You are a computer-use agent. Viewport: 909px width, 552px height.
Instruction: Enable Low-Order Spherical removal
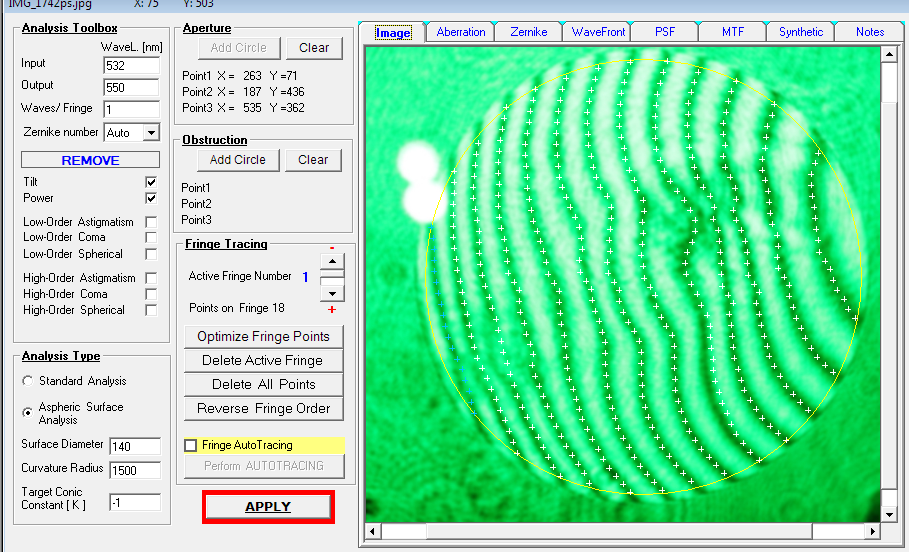(151, 254)
